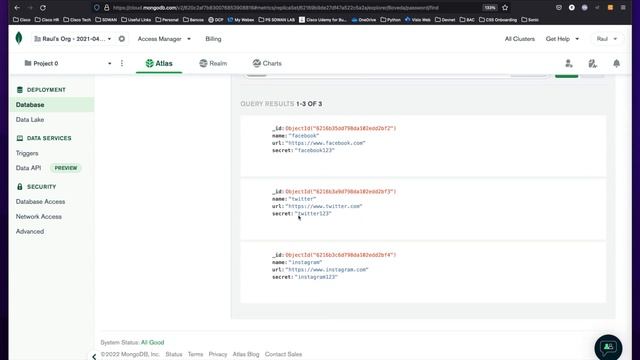
Task: Open the browser hamburger menu
Action: [x=623, y=8]
